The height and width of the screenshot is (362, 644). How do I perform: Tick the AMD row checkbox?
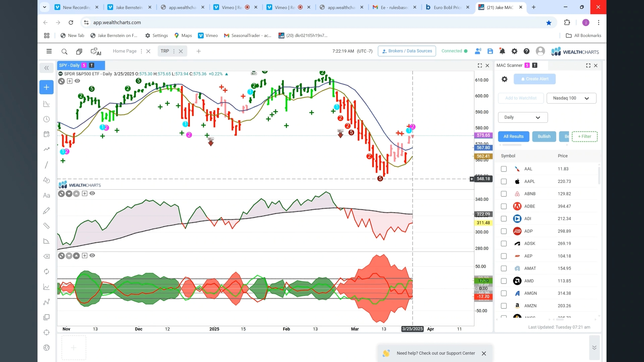coord(503,281)
